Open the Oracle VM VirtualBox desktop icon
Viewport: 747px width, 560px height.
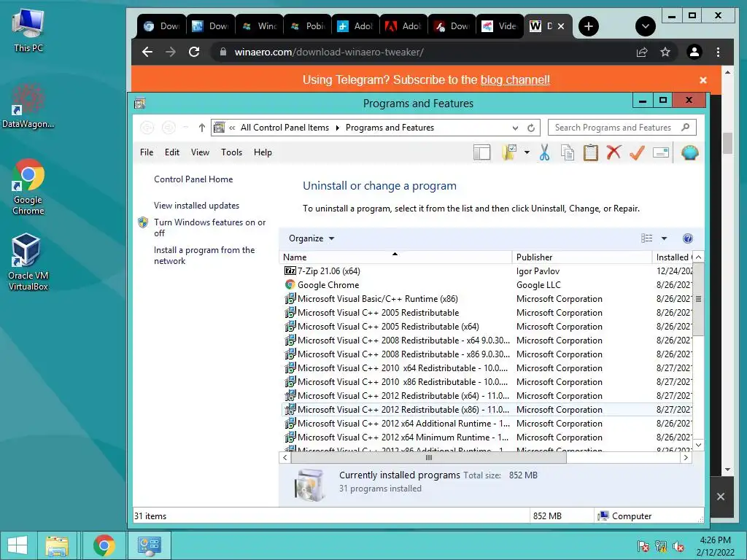pos(28,261)
